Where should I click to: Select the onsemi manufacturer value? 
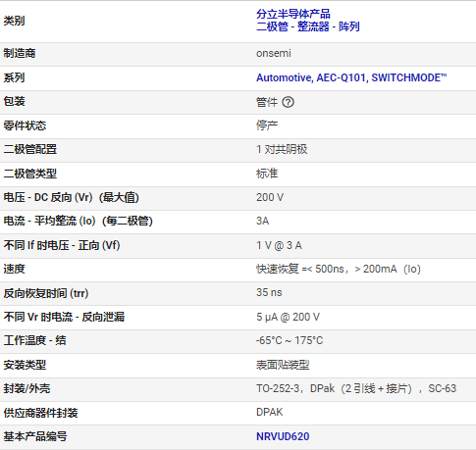click(x=274, y=53)
